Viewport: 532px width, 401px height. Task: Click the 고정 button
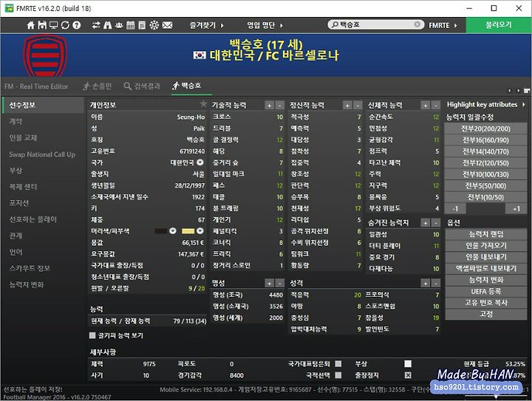coord(486,314)
